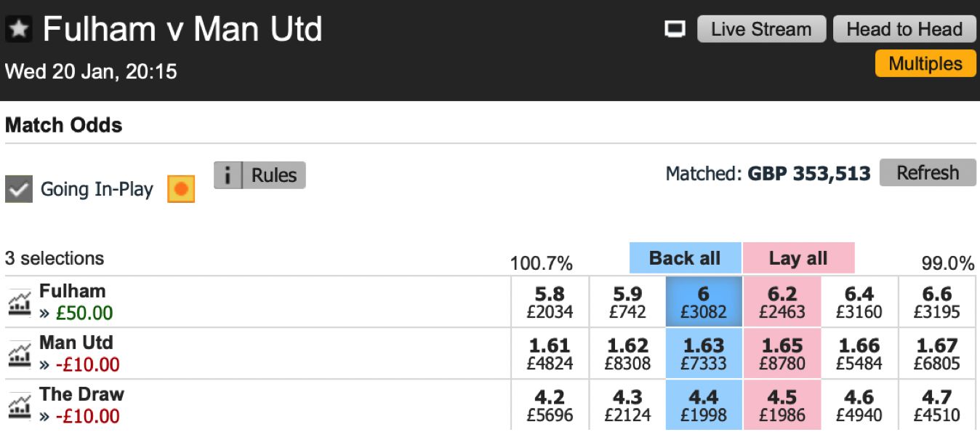Click the info 'i' icon beside Rules
Screen dimensions: 980x432
(x=228, y=175)
